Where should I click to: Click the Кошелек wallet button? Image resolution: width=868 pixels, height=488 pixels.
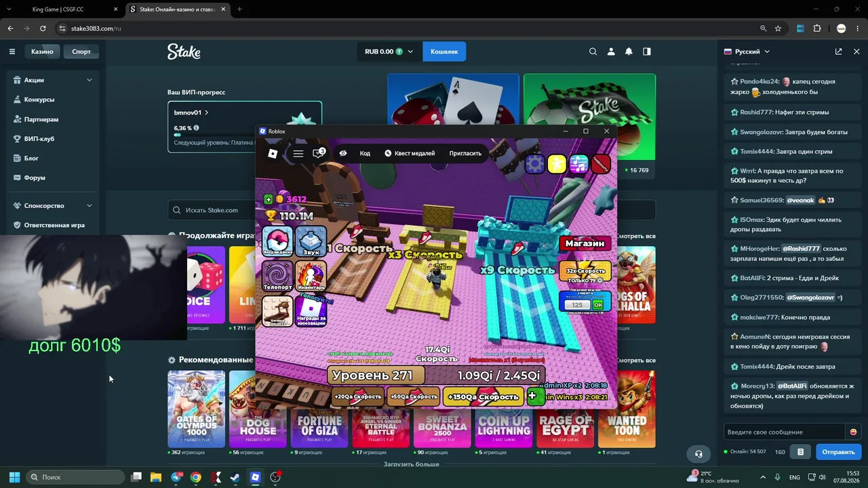(444, 52)
